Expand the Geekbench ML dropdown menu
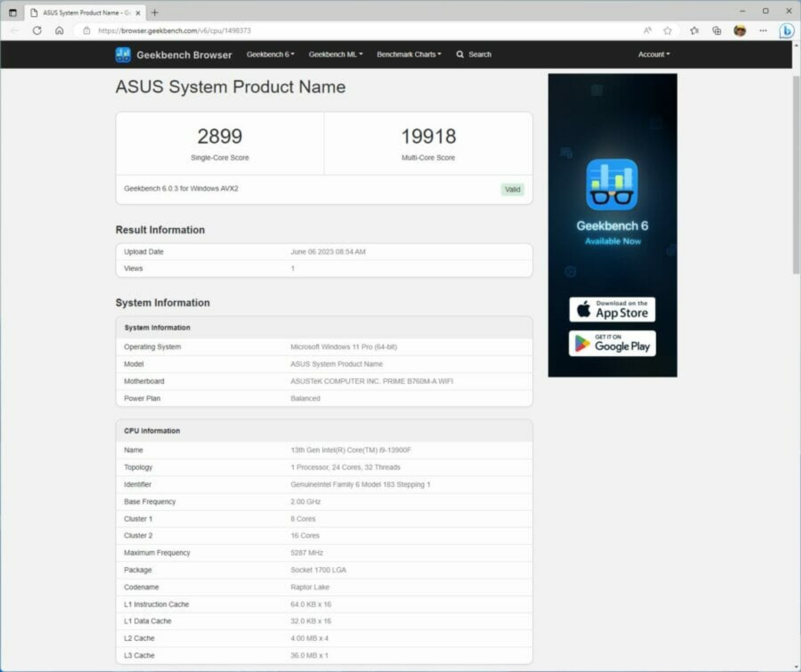This screenshot has height=672, width=801. [335, 54]
